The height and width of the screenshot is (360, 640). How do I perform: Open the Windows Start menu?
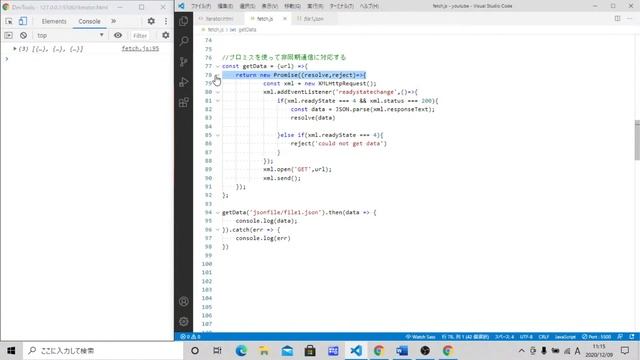click(x=11, y=351)
